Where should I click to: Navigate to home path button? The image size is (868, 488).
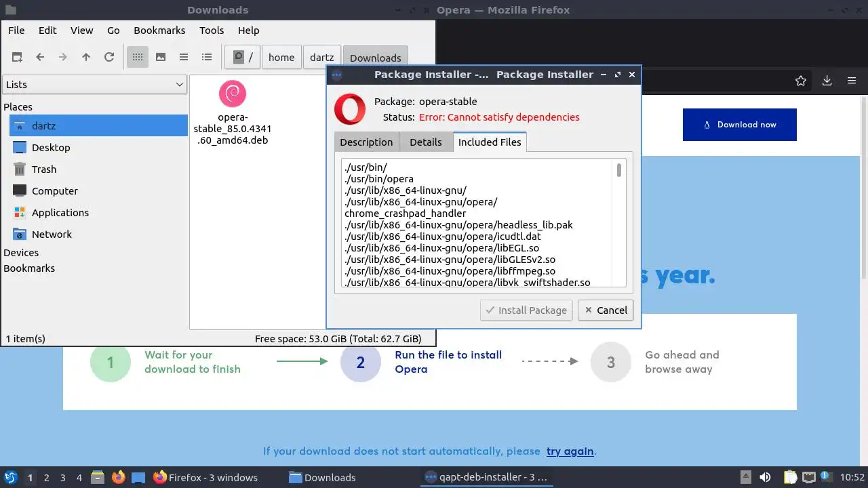click(281, 58)
